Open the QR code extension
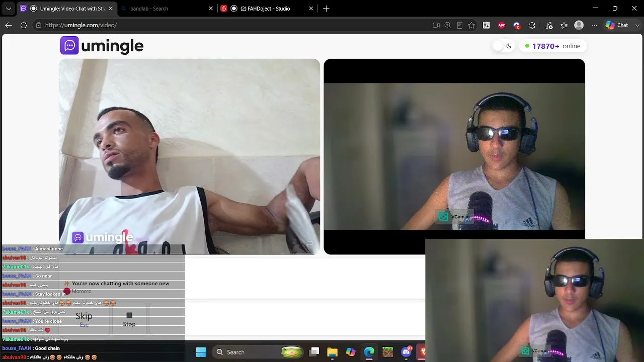The width and height of the screenshot is (644, 362). (487, 25)
